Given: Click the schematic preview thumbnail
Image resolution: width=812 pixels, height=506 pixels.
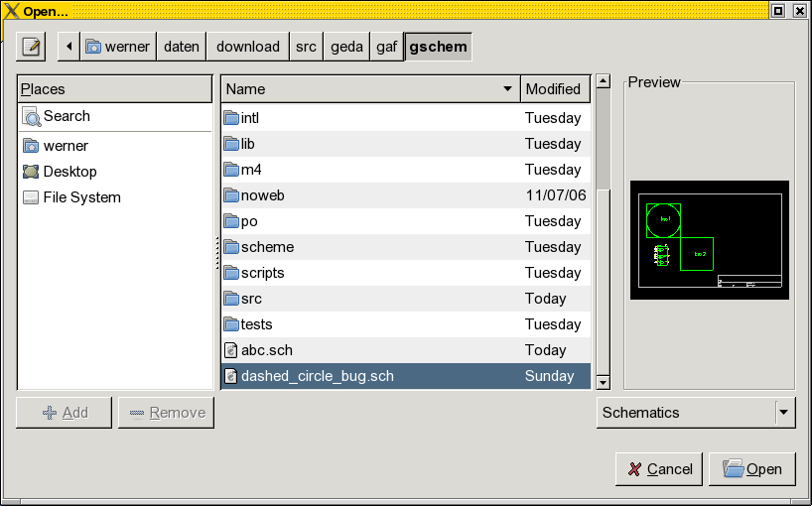Looking at the screenshot, I should click(709, 240).
